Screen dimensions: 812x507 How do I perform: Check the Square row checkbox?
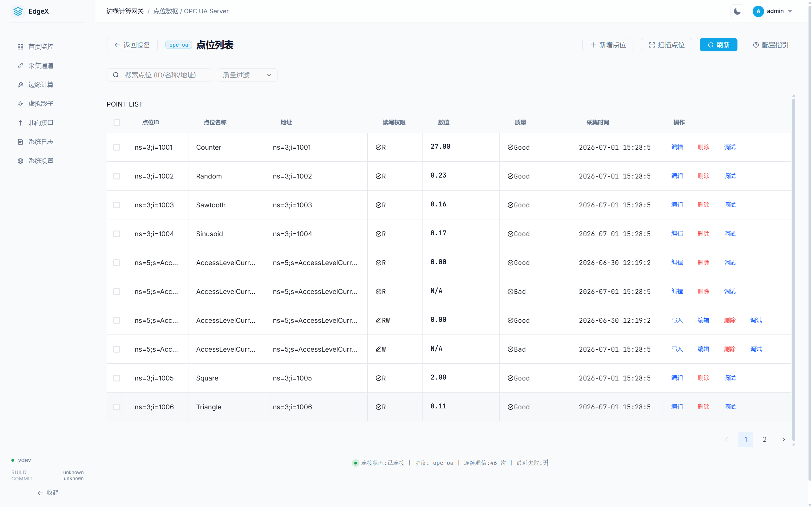117,378
